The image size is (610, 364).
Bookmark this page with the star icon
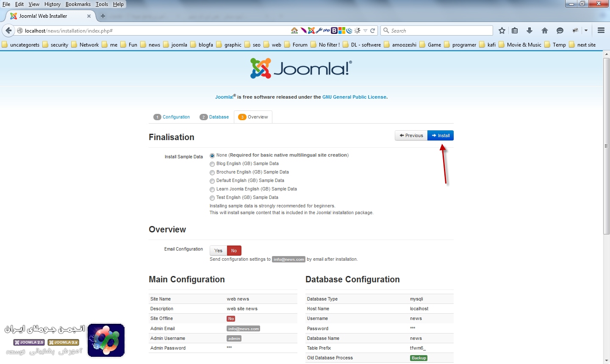502,30
